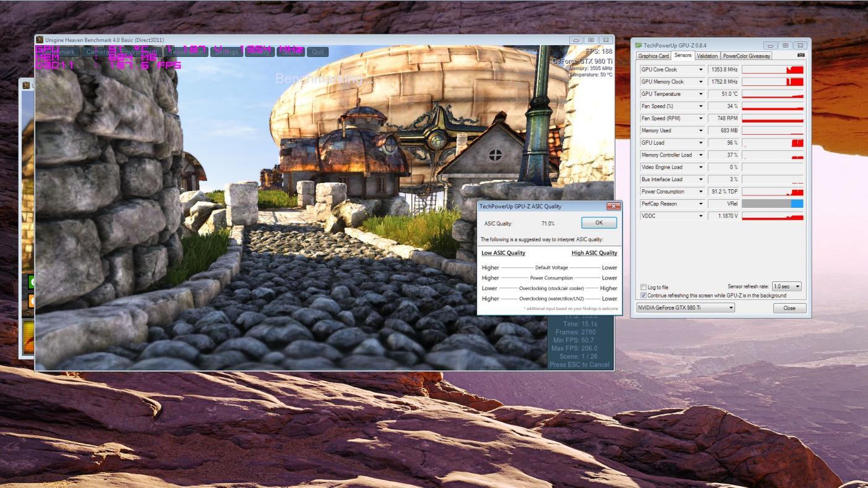Click the Close button in GPU-Z
The height and width of the screenshot is (488, 868).
click(x=789, y=308)
